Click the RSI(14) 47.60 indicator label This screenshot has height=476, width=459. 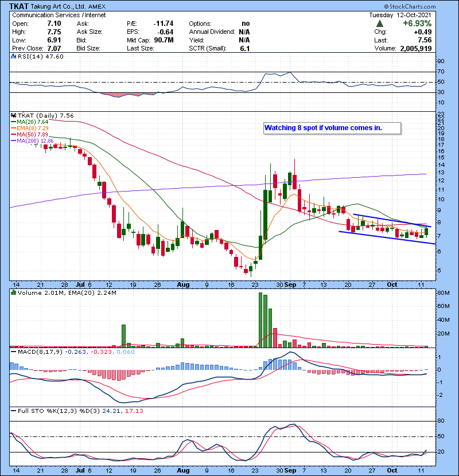[x=40, y=56]
